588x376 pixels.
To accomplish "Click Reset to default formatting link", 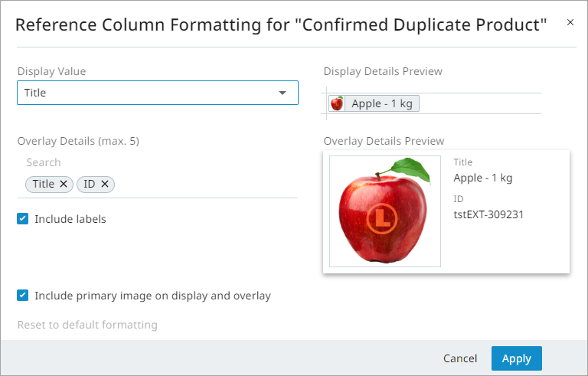I will pyautogui.click(x=87, y=325).
